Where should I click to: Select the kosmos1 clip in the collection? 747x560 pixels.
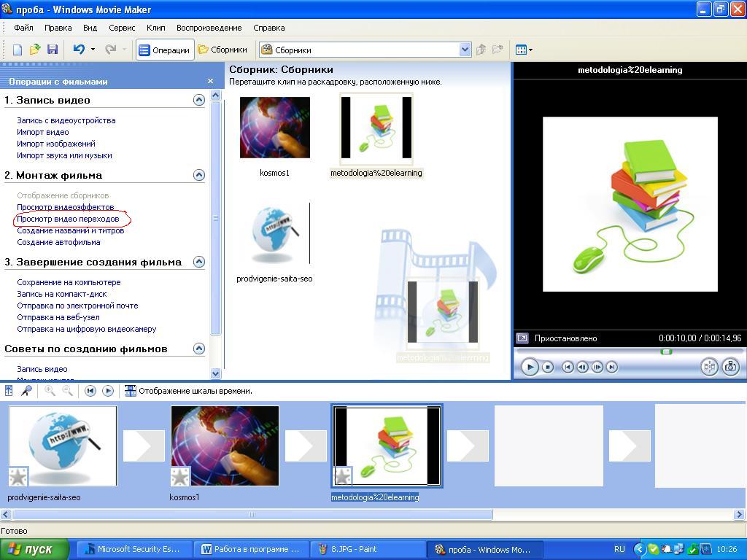point(275,128)
